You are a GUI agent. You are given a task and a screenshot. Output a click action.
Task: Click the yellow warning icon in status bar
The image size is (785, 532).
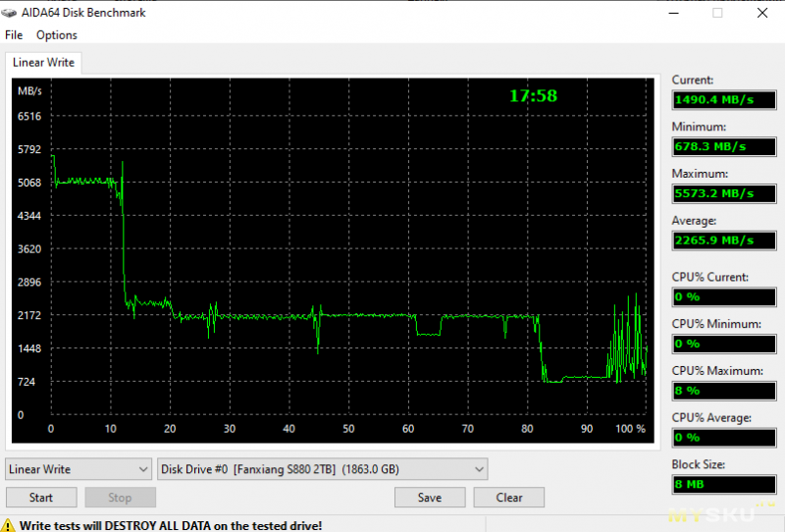tap(8, 525)
